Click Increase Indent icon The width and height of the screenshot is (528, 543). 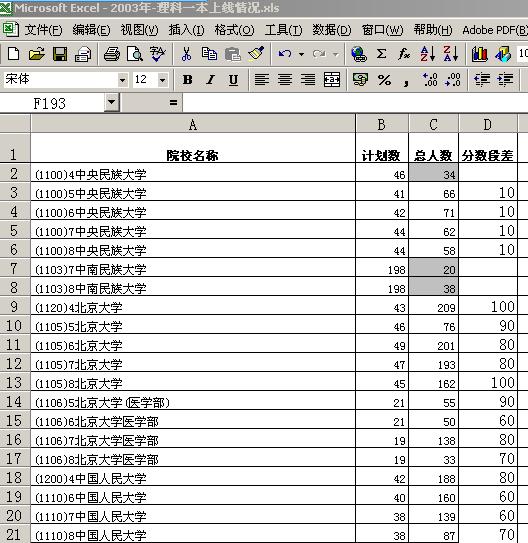click(505, 80)
